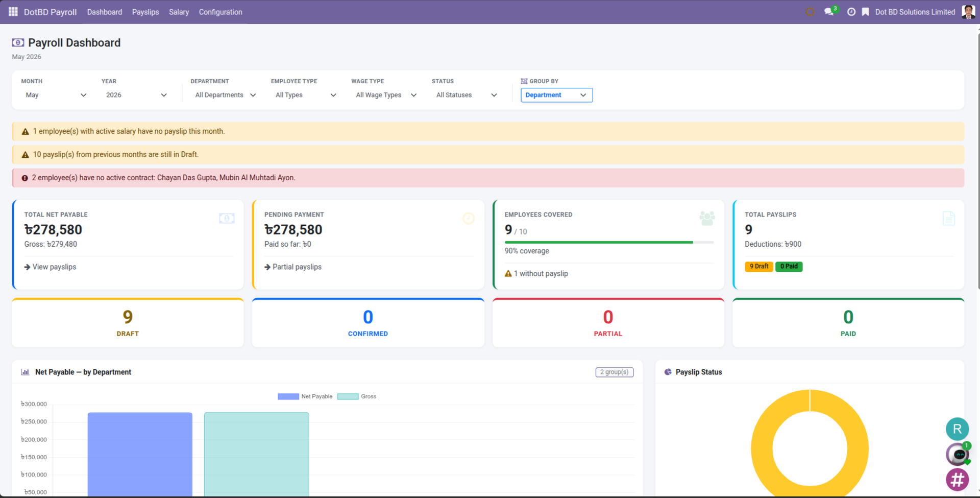Click the yellow Payslip Status donut ring

tap(762, 448)
